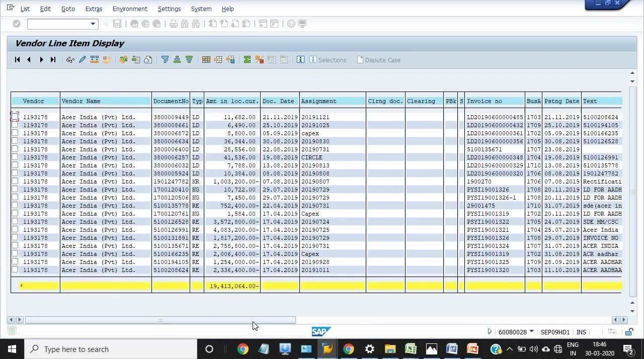
Task: Open File Explorer from the taskbar
Action: coord(390,349)
